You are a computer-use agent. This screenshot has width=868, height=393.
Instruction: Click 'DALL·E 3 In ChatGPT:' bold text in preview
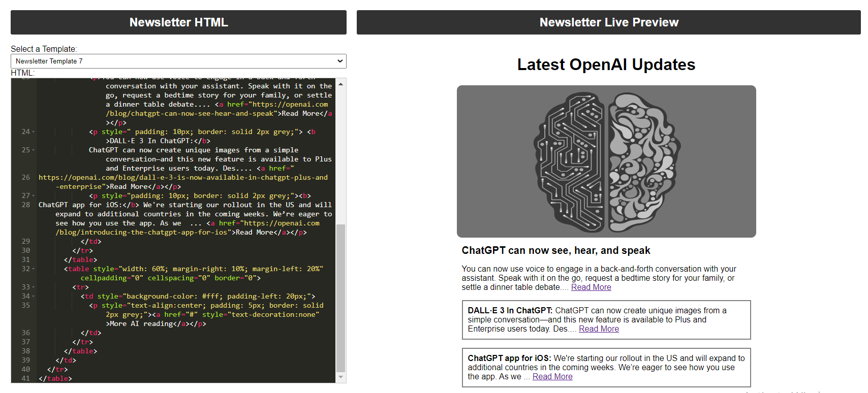pyautogui.click(x=510, y=311)
